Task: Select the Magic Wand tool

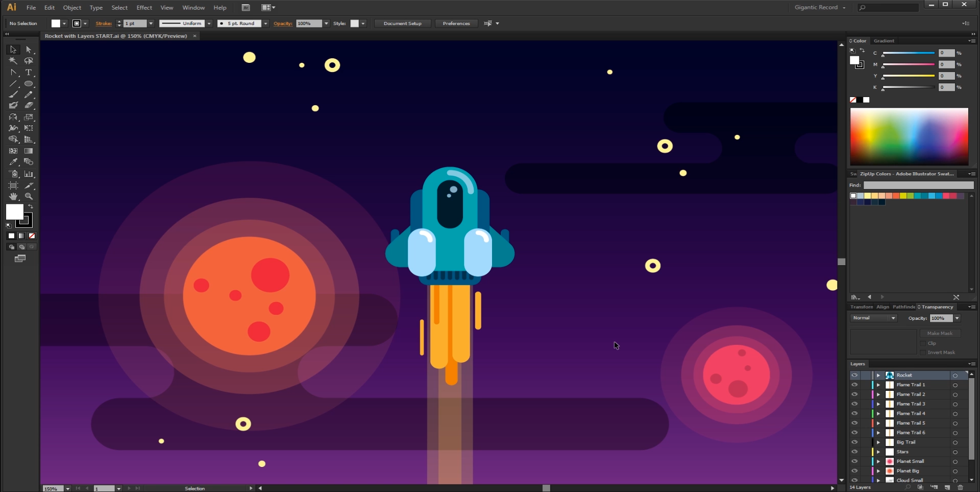Action: 13,61
